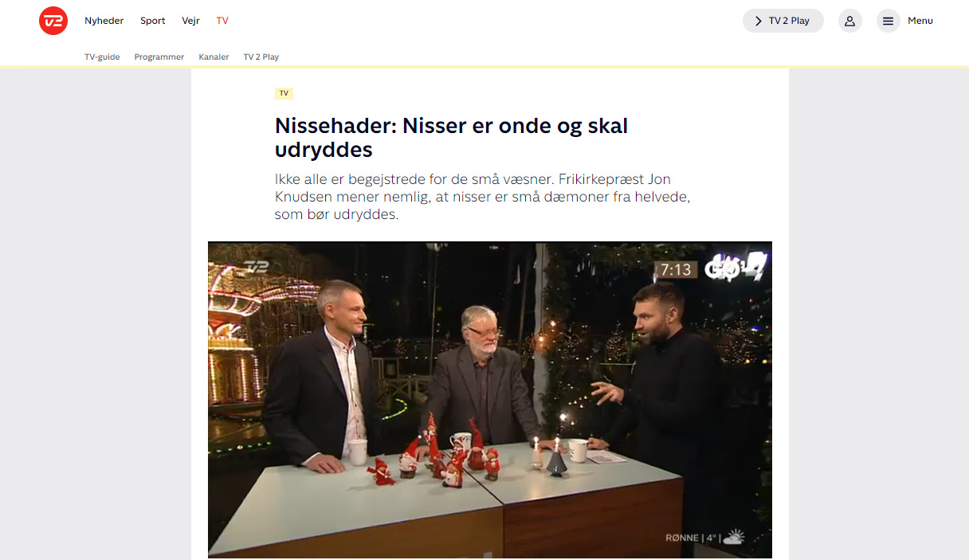Open the Nyheder section
The image size is (969, 560).
104,21
